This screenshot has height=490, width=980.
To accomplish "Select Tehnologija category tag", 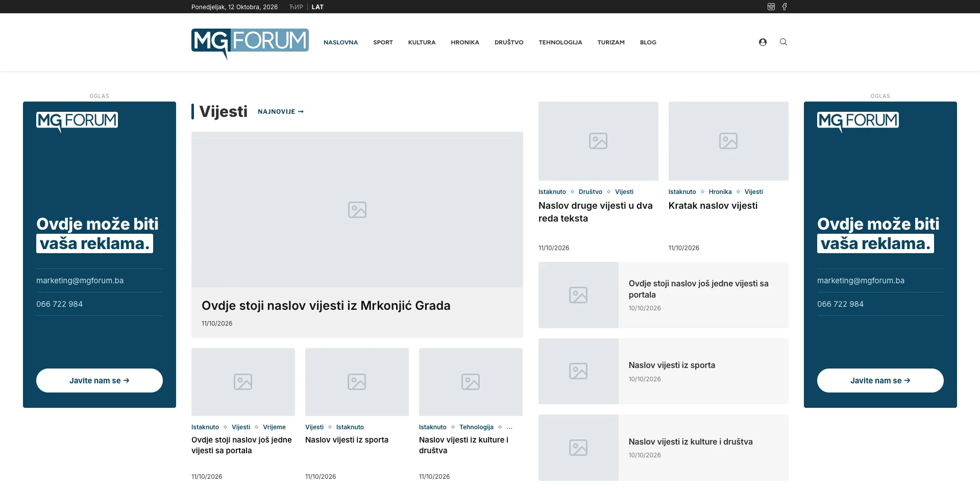I will click(x=476, y=427).
